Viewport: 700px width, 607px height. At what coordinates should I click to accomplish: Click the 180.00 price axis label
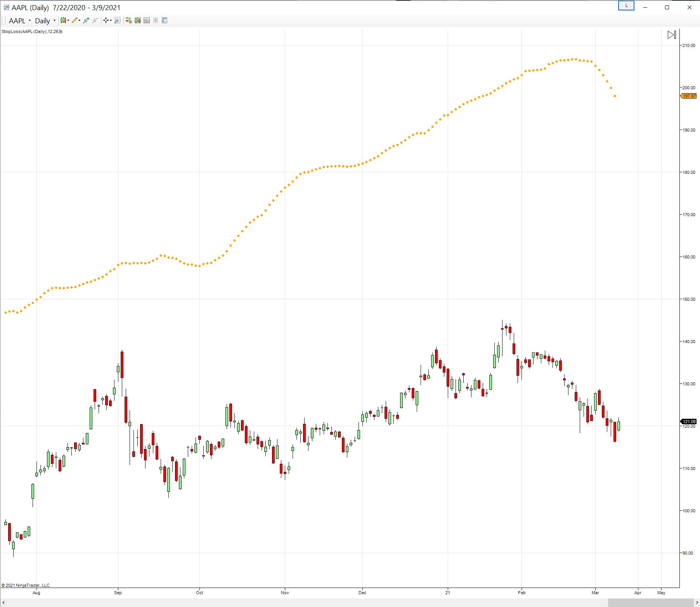click(x=689, y=172)
